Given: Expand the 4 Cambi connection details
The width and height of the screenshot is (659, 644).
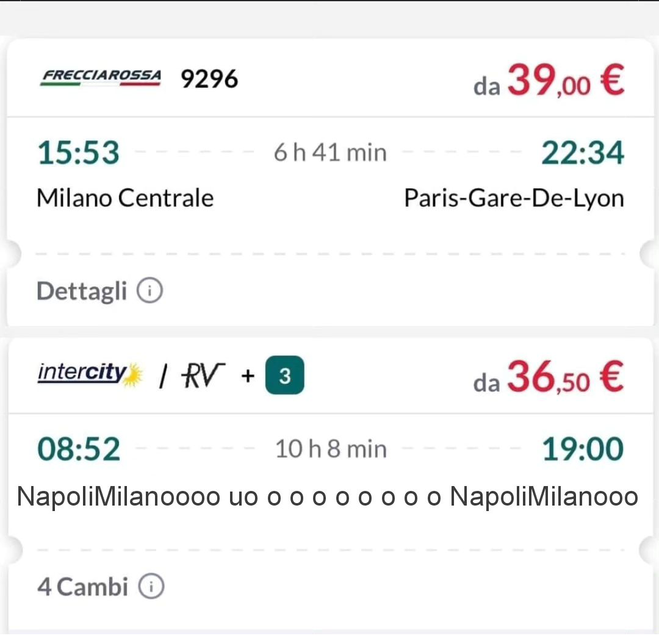Looking at the screenshot, I should pyautogui.click(x=83, y=587).
